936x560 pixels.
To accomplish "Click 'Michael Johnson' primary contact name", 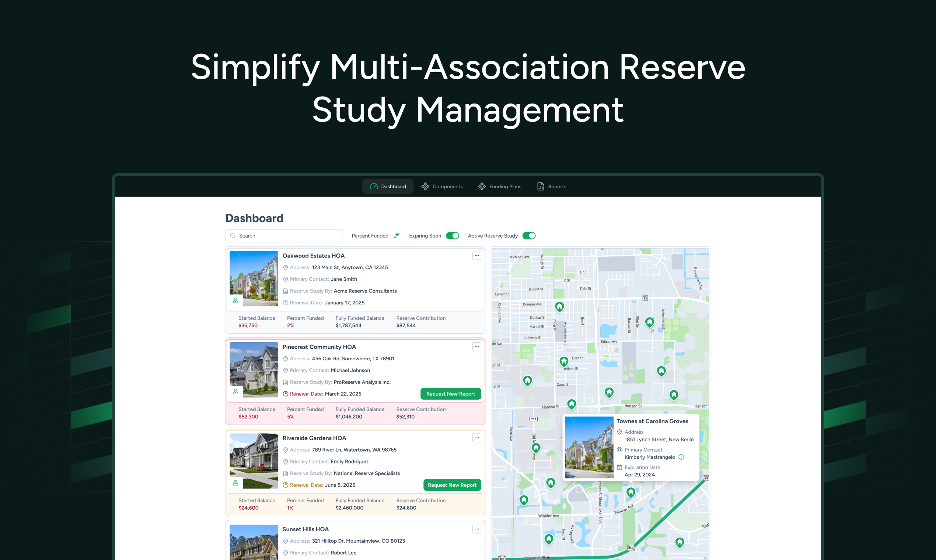I will [350, 371].
